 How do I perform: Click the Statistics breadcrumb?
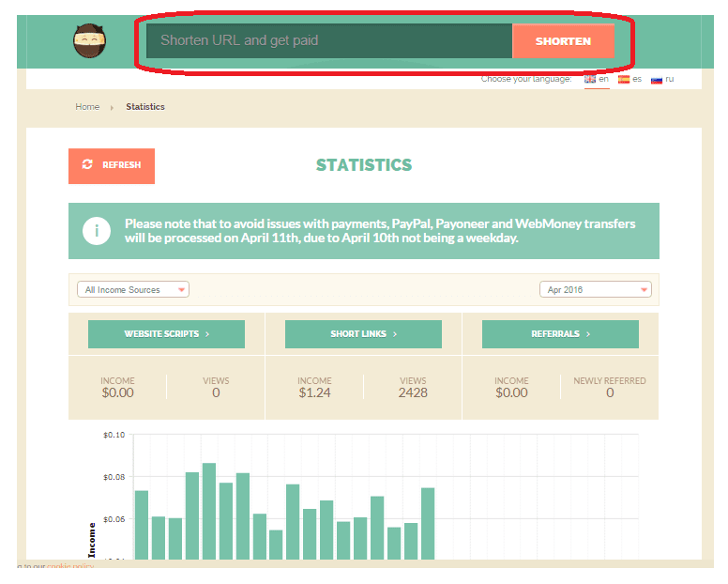(x=145, y=107)
